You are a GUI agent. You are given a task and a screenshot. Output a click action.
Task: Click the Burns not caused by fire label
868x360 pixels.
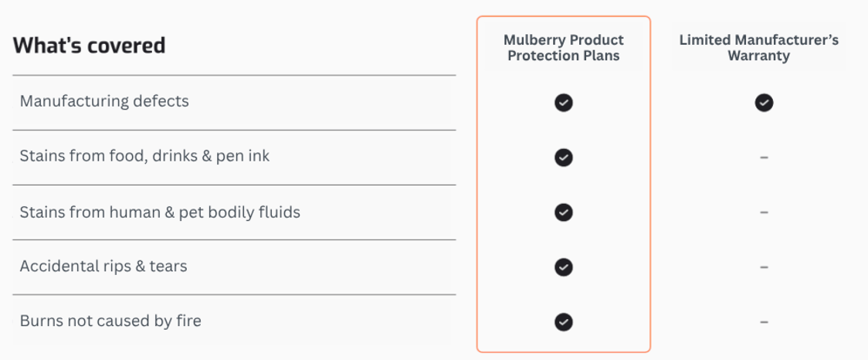pos(110,321)
